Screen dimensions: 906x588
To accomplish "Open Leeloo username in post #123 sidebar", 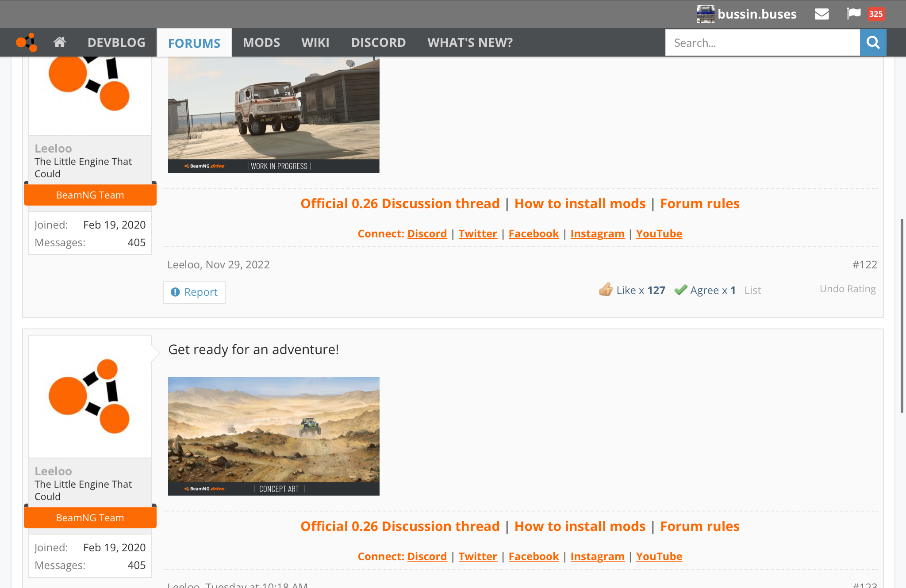I will click(x=53, y=471).
